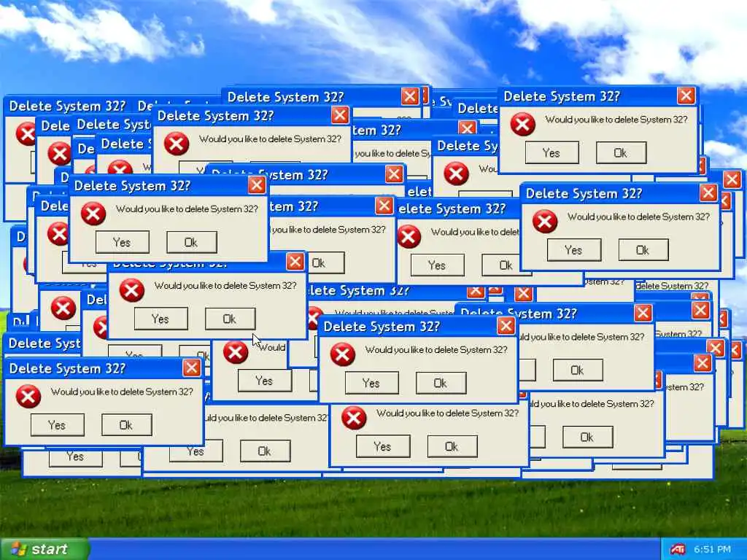Viewport: 747px width, 560px height.
Task: Click Yes in the dialog directly above the mouse pointer
Action: [x=160, y=319]
